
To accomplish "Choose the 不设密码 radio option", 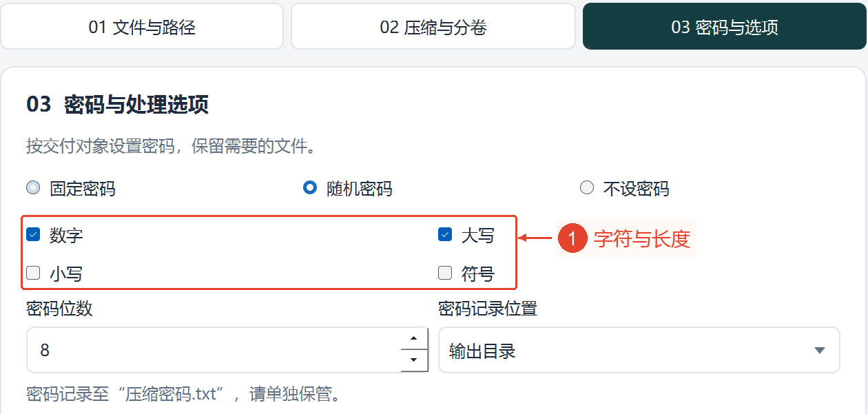I will click(587, 188).
